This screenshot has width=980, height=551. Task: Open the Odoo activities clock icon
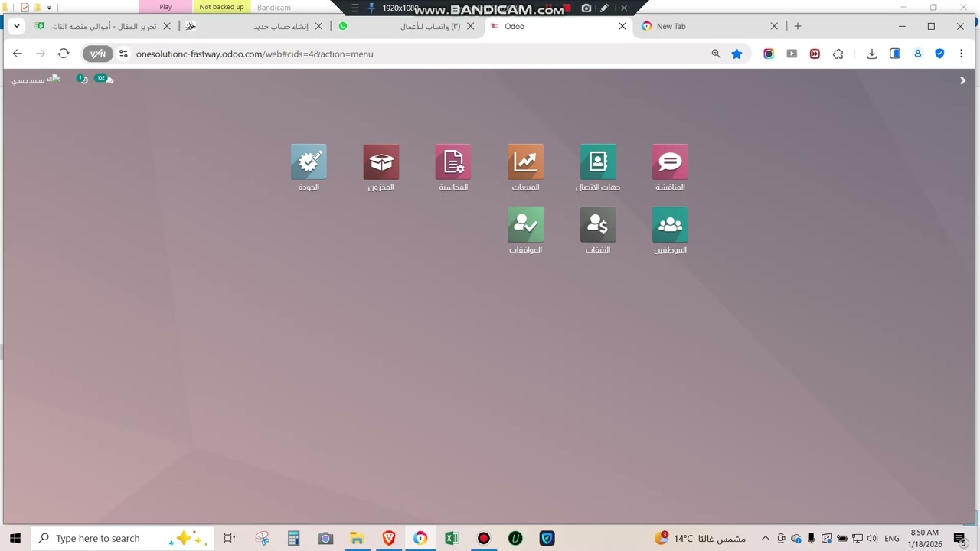pos(82,79)
